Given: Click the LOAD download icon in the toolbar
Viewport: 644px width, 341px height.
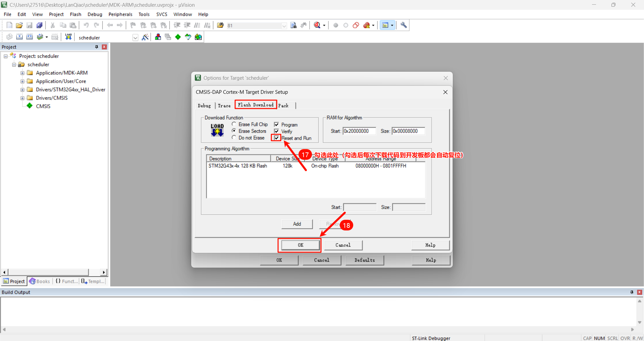Looking at the screenshot, I should [68, 37].
